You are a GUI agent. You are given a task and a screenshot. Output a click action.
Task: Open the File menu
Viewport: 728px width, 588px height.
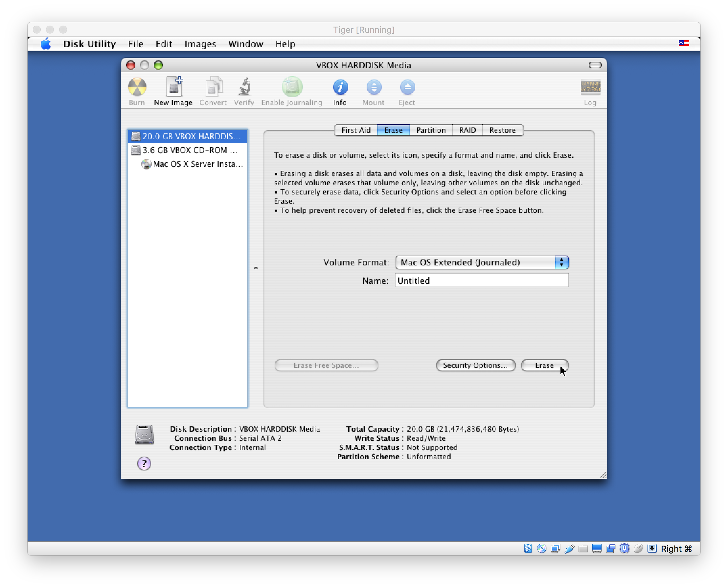135,44
